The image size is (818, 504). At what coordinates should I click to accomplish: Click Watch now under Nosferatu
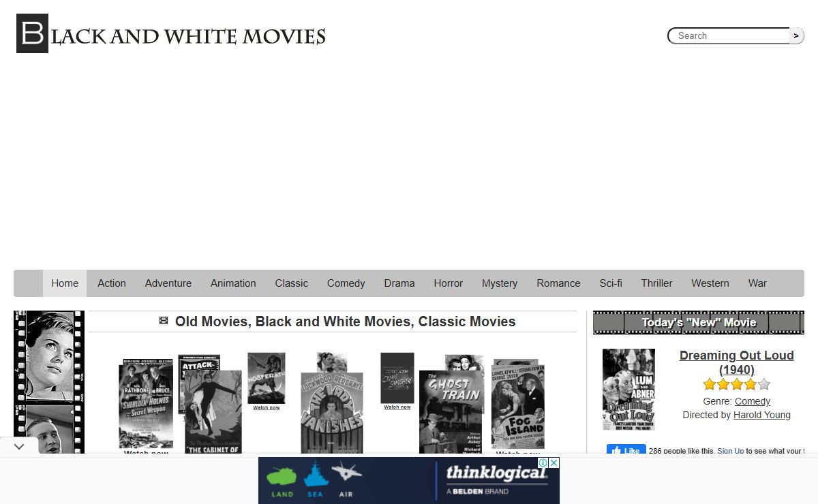267,408
